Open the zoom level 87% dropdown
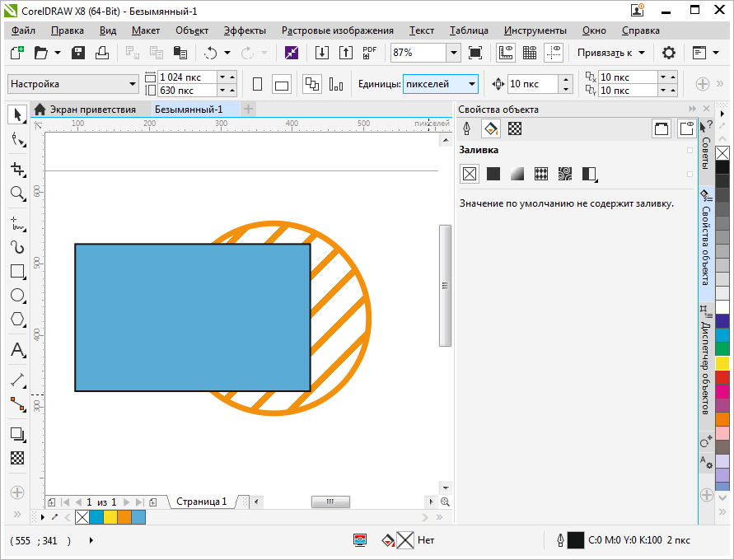734x560 pixels. coord(453,53)
